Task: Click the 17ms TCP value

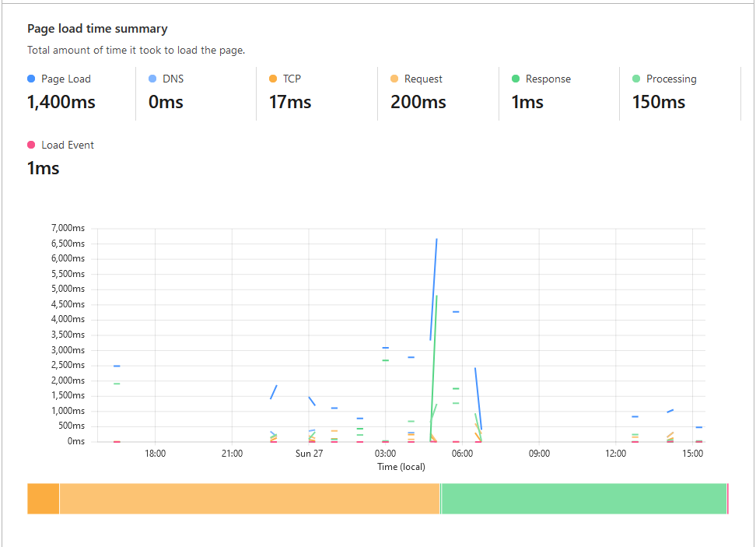Action: [x=289, y=102]
